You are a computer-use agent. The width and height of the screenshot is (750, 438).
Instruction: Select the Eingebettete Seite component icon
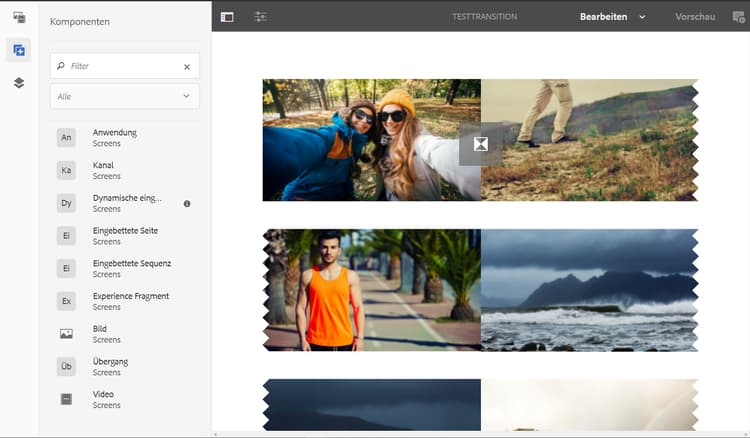point(66,236)
